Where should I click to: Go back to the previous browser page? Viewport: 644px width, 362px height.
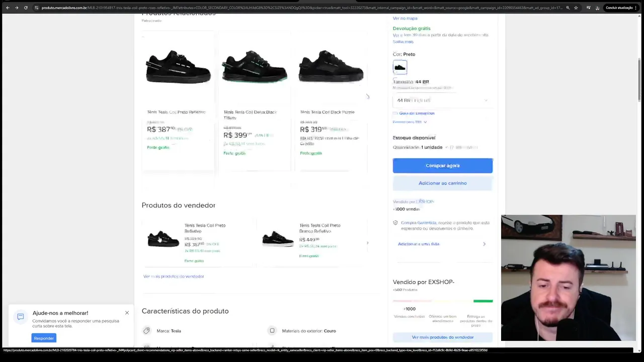(x=8, y=8)
